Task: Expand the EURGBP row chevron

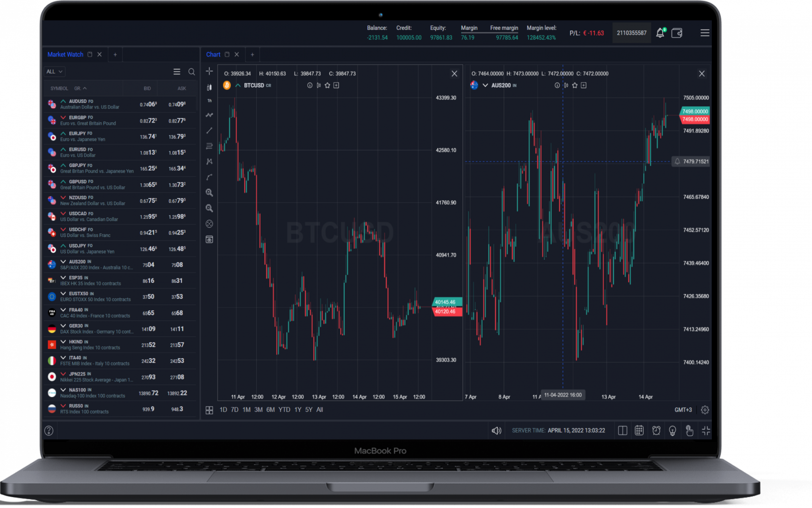Action: [63, 117]
